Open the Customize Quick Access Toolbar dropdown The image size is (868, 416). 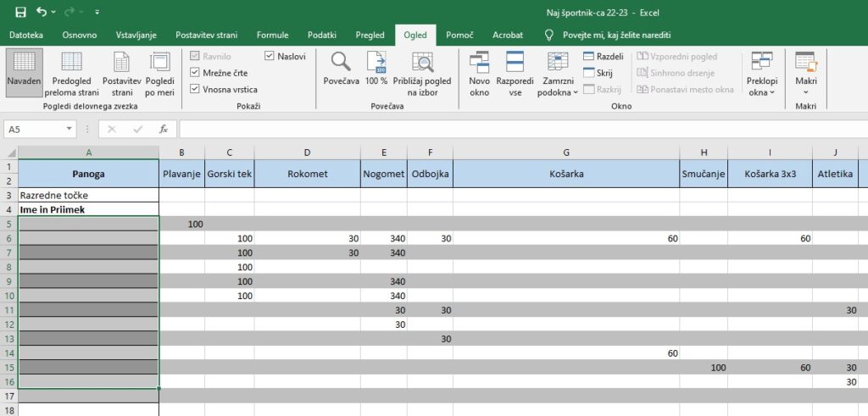coord(97,12)
